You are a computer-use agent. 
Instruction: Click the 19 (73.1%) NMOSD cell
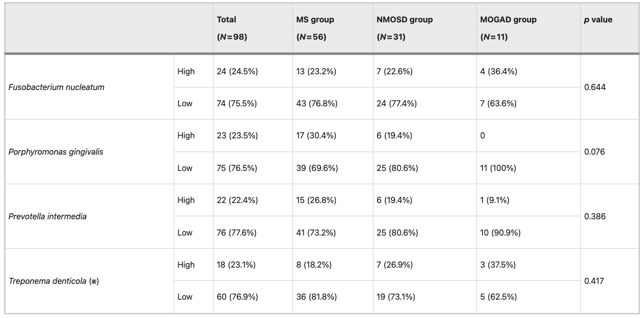click(396, 297)
